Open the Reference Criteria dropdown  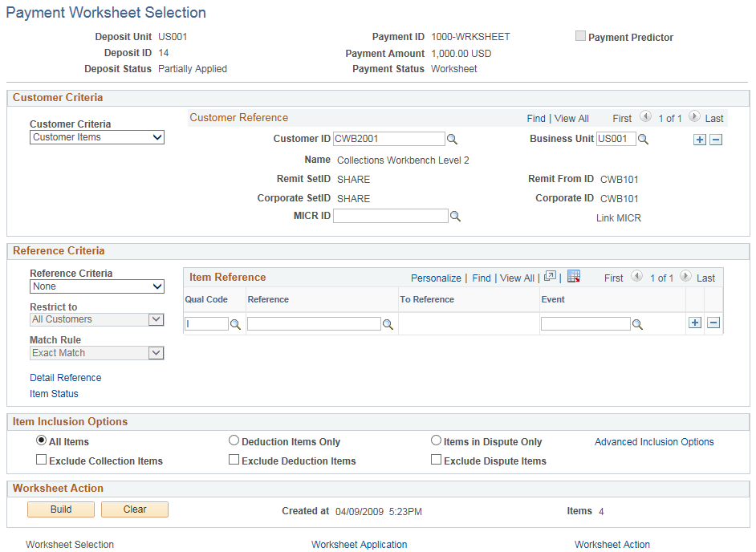96,286
